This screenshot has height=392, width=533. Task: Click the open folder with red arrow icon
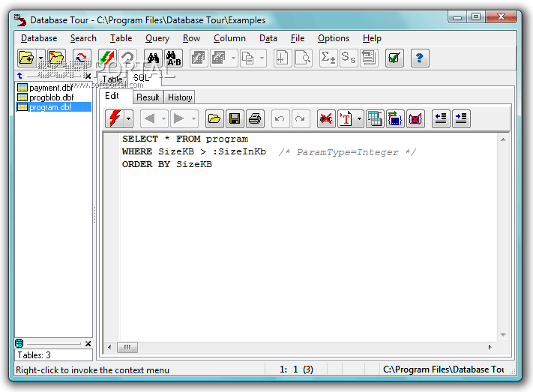pyautogui.click(x=56, y=58)
